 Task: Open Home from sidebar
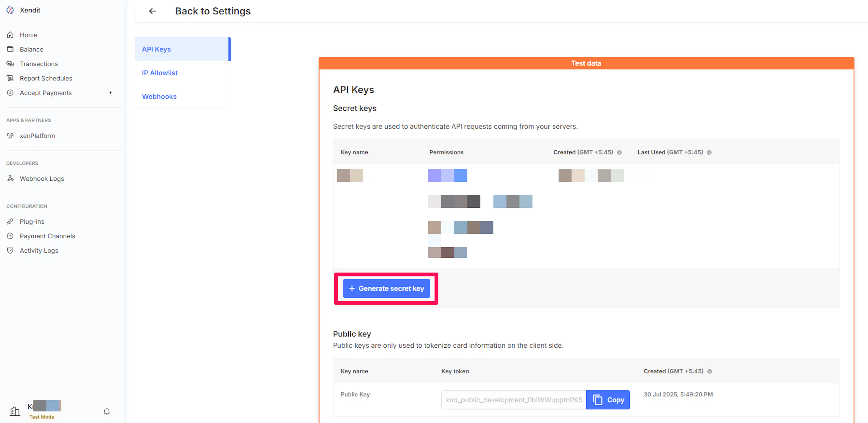tap(28, 35)
